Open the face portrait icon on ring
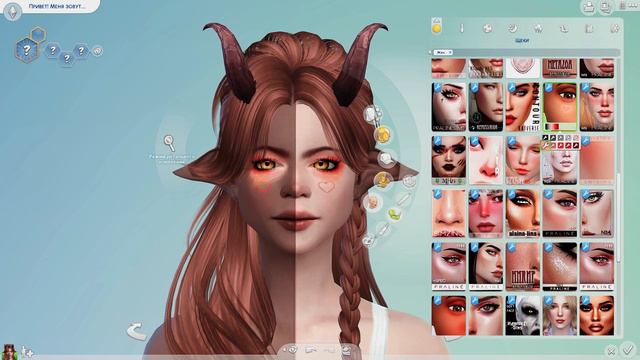 pos(372,202)
